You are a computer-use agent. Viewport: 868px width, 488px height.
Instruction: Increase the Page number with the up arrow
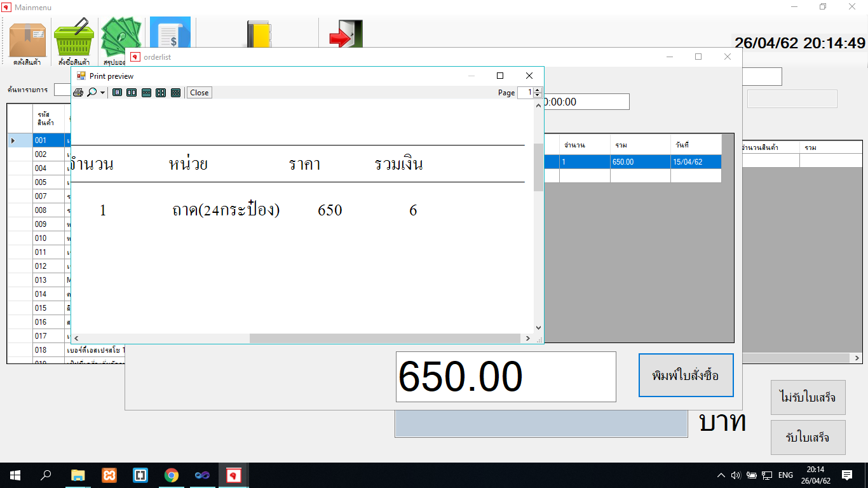[538, 90]
